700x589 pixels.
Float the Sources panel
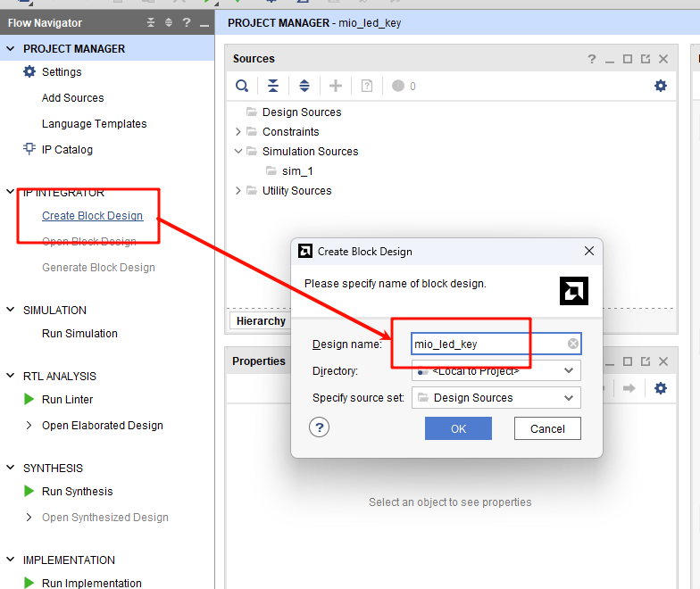pos(646,59)
